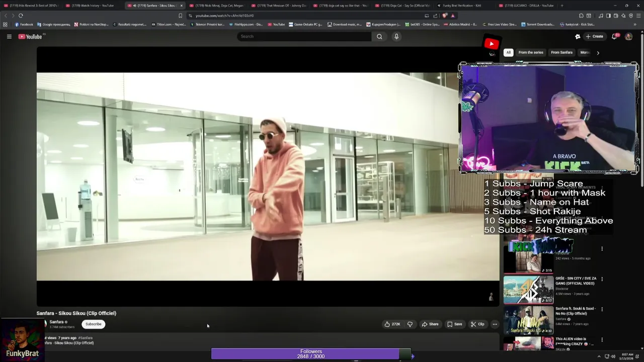Save the video to a playlist
Screen dimensions: 644x362
tap(455, 324)
